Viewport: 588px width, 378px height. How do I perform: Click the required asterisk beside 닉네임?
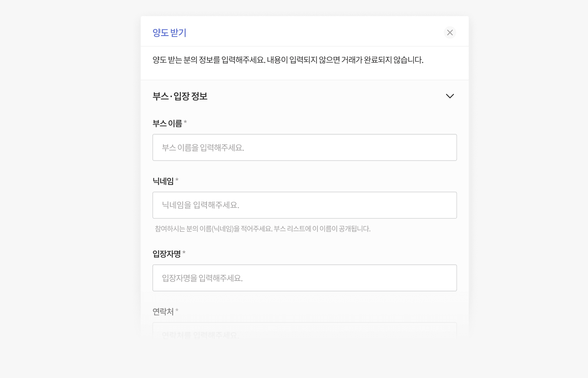177,180
